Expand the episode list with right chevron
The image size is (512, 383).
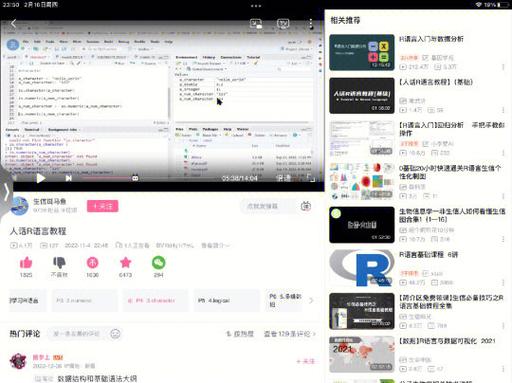click(x=311, y=300)
